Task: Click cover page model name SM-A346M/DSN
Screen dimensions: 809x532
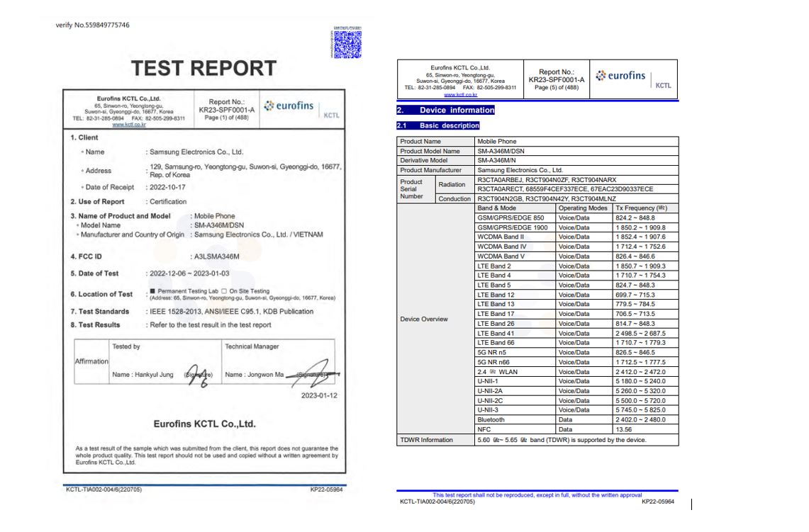Action: [x=219, y=225]
